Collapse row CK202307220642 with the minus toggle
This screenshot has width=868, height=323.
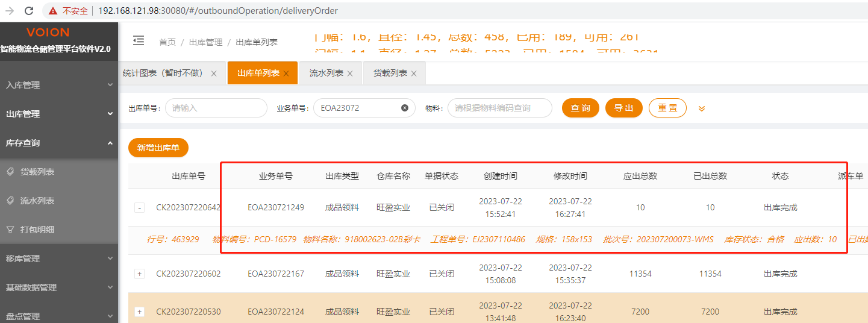139,207
